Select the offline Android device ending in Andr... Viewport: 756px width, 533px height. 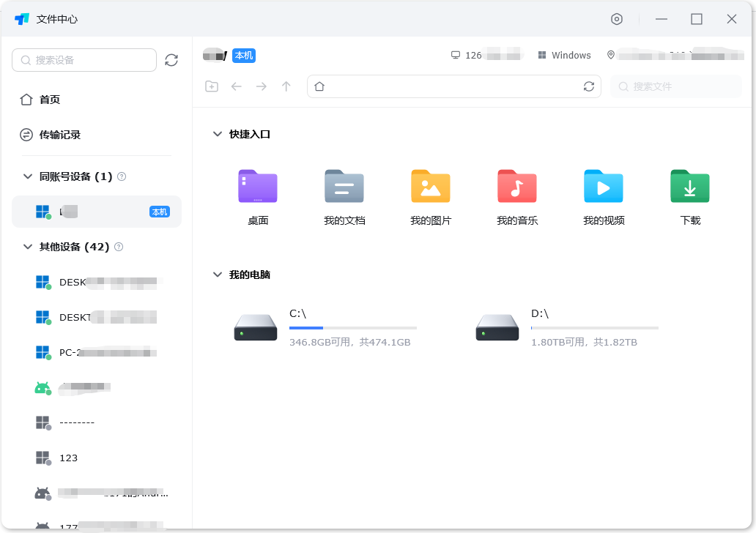97,493
